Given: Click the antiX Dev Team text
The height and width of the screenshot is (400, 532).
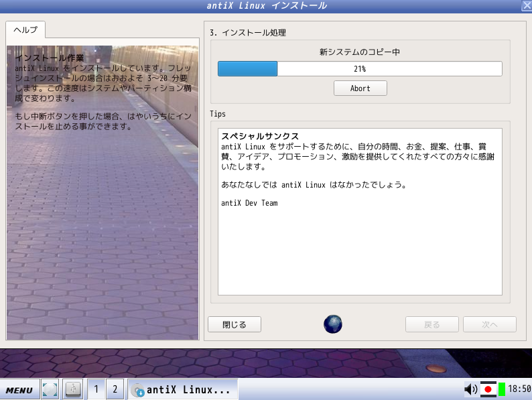Looking at the screenshot, I should point(249,203).
